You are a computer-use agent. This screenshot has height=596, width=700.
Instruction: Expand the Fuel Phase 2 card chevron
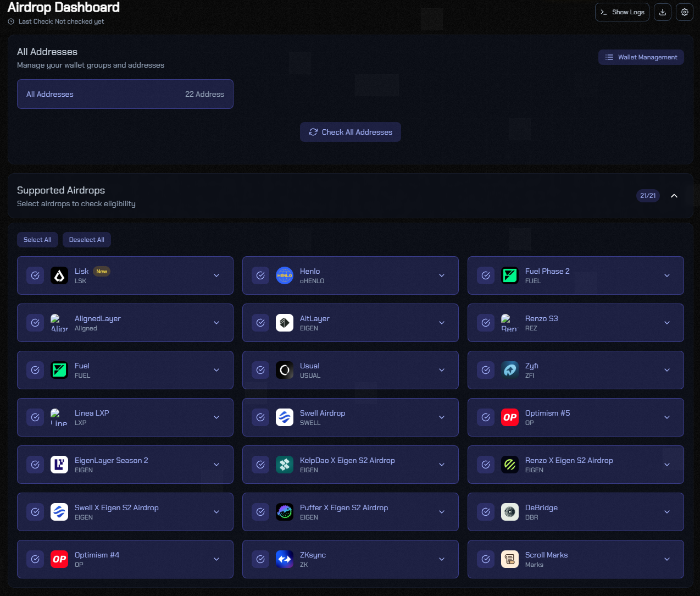click(667, 275)
